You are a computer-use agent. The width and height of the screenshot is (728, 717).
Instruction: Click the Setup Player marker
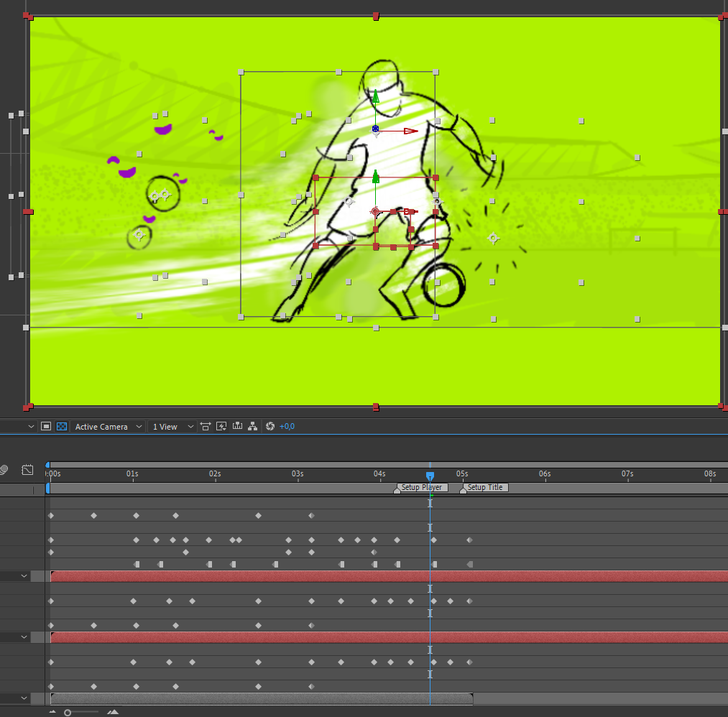[421, 487]
